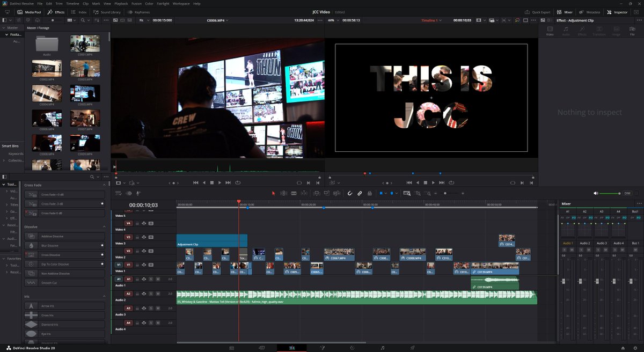Toggle timeline Snapping magnet icon
The height and width of the screenshot is (352, 644).
(x=350, y=193)
